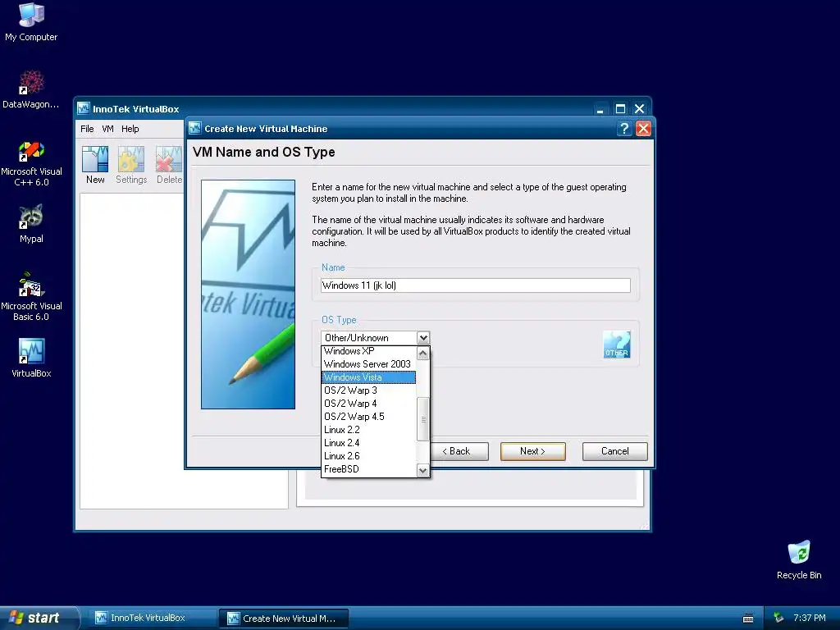Pick Linux 2.2 from the dropdown list

(x=368, y=430)
